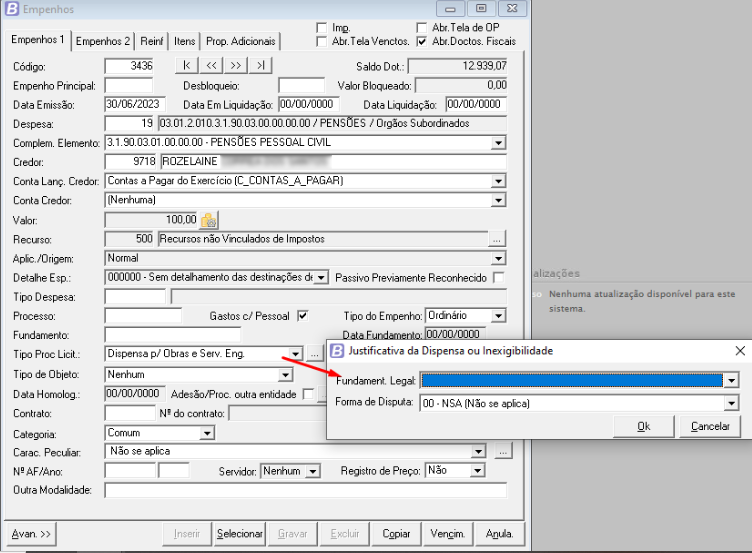Confirm dialog with Ok button

[x=644, y=426]
